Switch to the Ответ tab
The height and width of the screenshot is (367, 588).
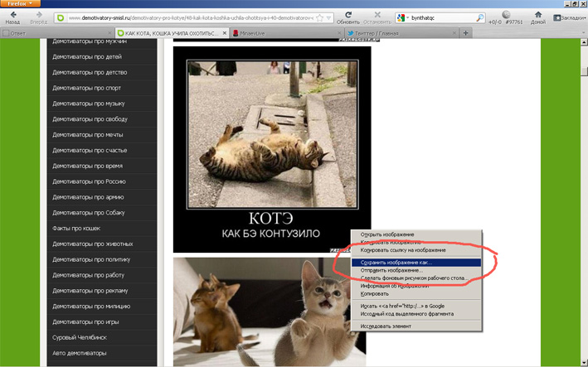coord(57,33)
